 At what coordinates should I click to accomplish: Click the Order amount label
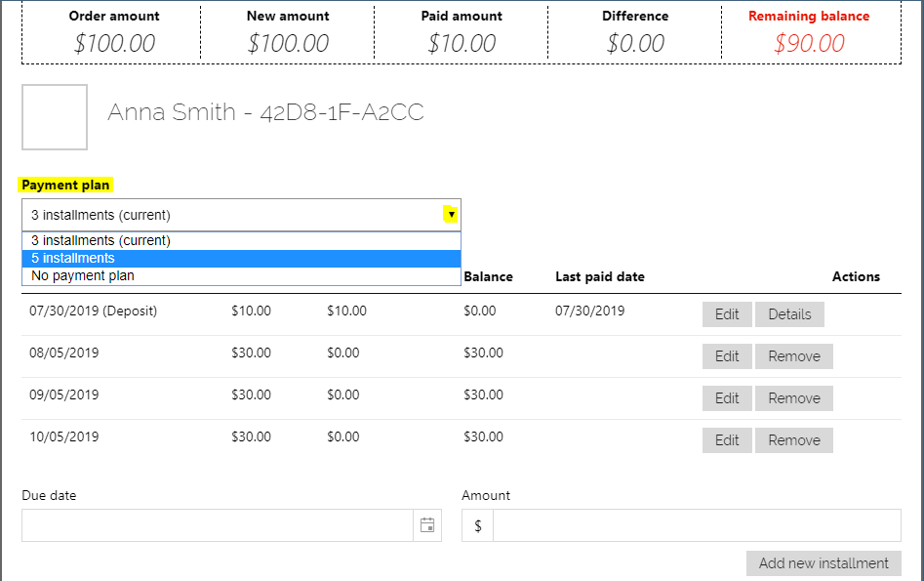[x=114, y=16]
